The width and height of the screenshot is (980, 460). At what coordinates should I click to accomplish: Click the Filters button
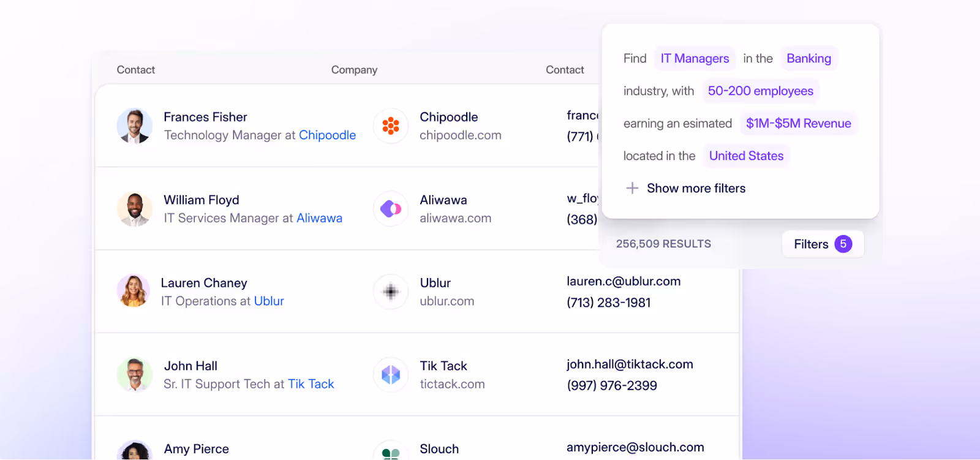click(x=823, y=244)
